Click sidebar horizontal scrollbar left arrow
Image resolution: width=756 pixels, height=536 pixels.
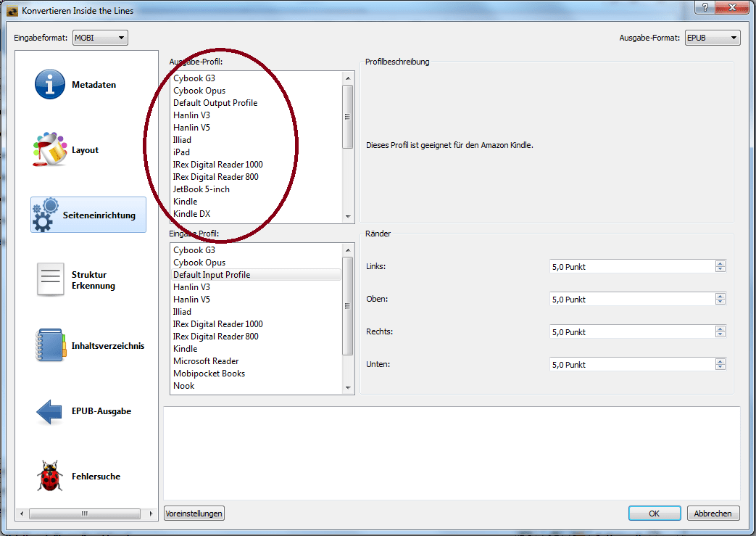point(22,514)
